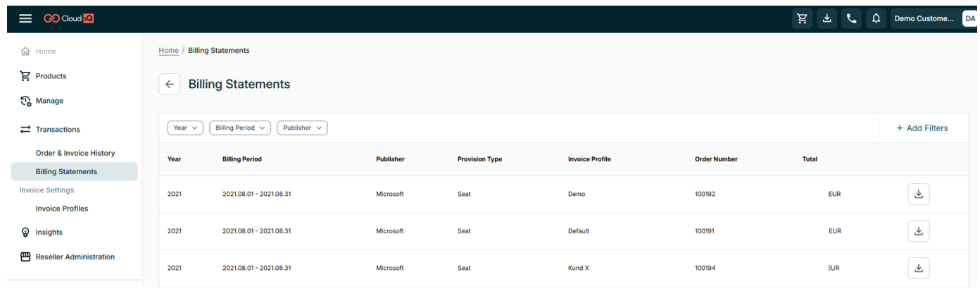
Task: Open the shopping cart icon in header
Action: (x=803, y=19)
